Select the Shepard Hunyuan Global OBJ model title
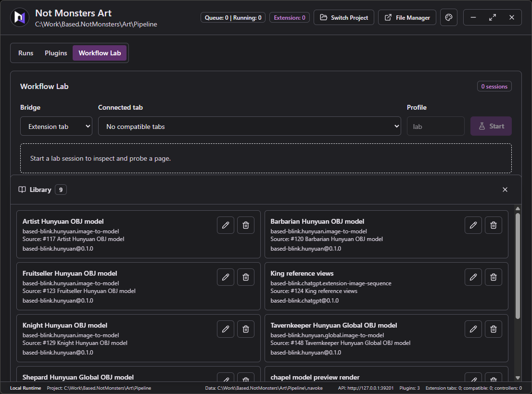The height and width of the screenshot is (394, 532). (78, 377)
